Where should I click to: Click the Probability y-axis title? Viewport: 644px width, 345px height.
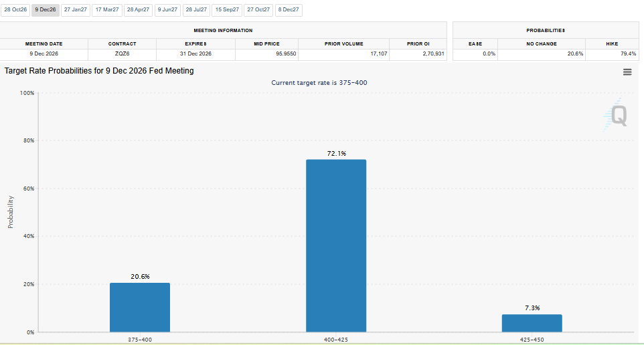11,212
